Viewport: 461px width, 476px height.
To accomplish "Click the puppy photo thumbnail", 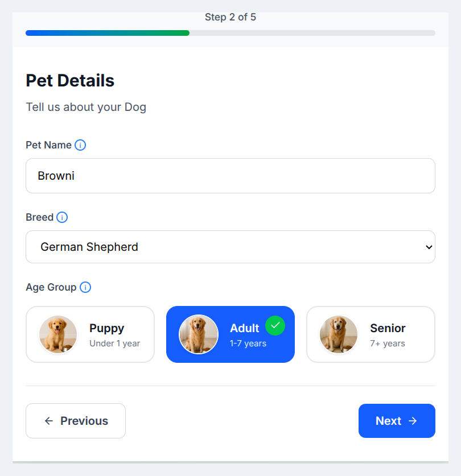I will tap(57, 334).
